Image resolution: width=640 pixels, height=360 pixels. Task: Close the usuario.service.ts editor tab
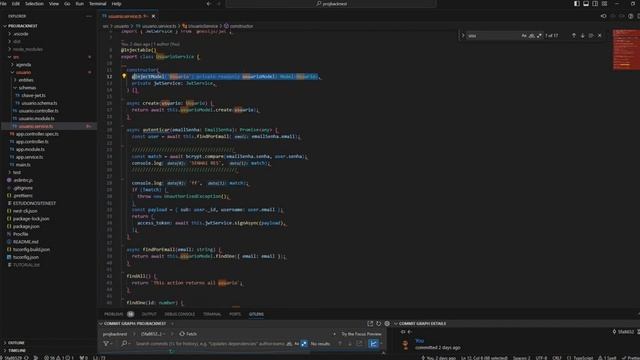tap(153, 16)
